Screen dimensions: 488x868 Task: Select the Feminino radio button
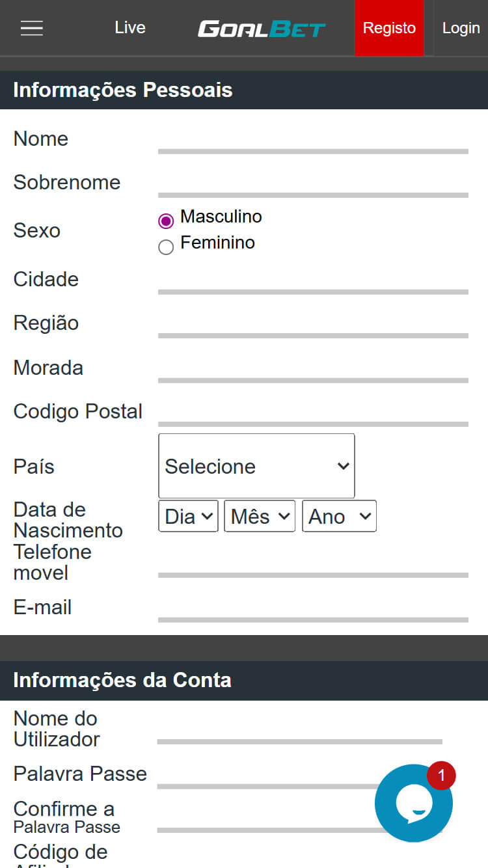pos(166,247)
